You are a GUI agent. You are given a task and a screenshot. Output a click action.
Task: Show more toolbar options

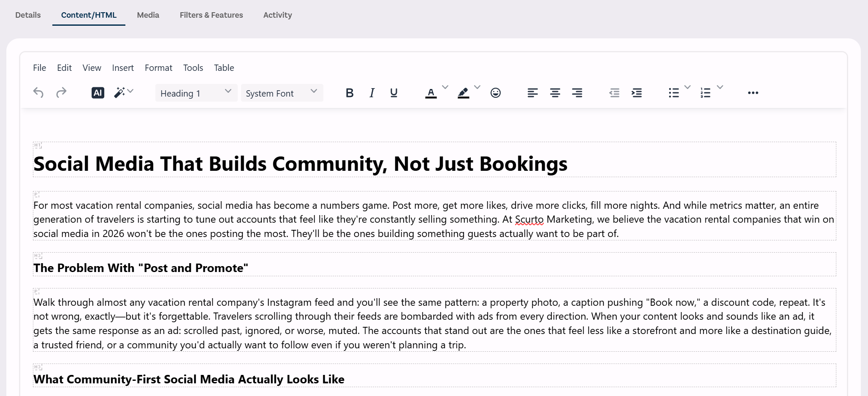click(x=753, y=93)
